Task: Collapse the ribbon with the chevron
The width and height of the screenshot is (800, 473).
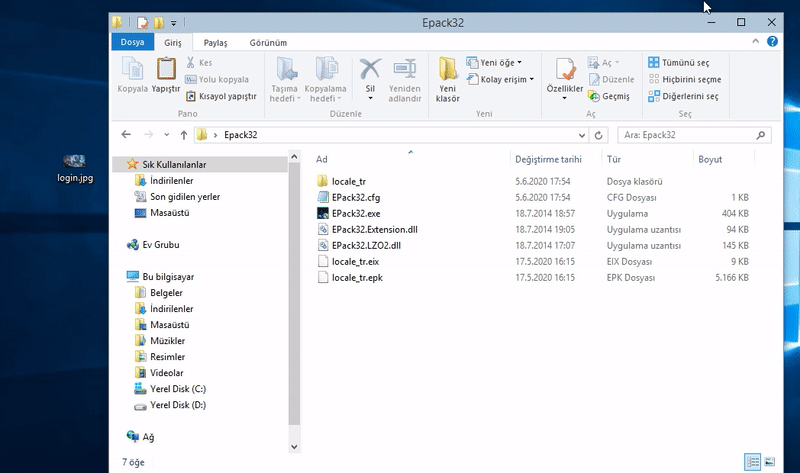Action: click(756, 41)
